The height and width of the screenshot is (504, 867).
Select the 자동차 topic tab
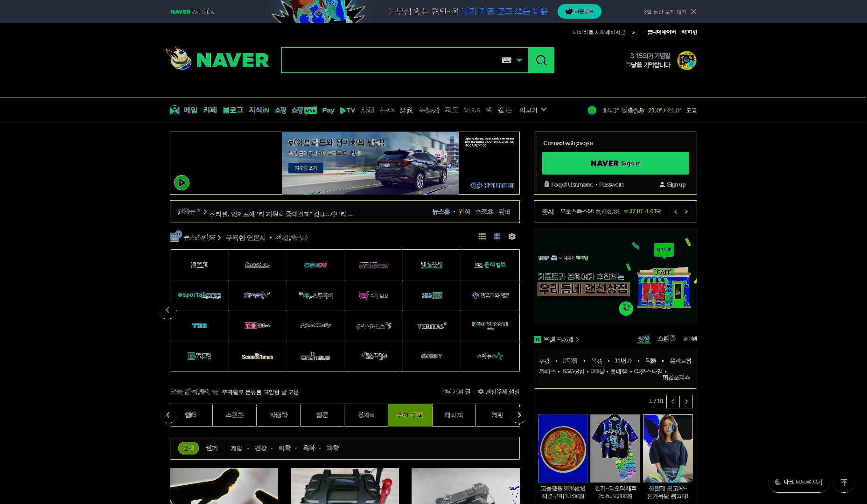pos(278,415)
